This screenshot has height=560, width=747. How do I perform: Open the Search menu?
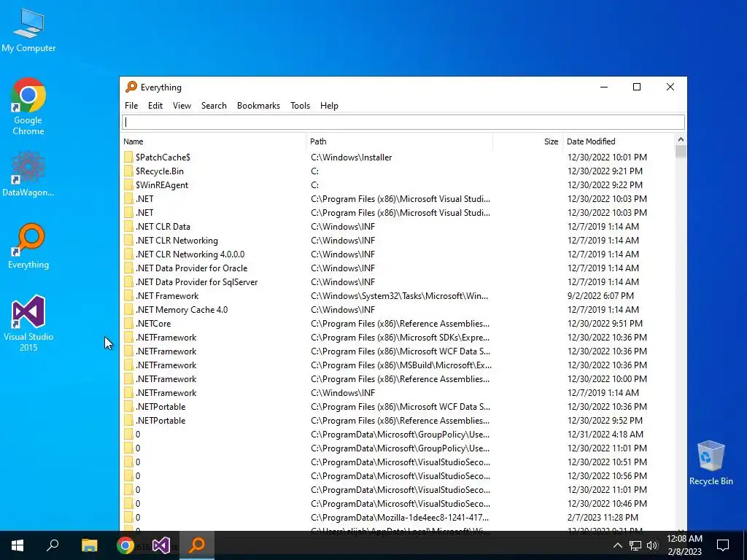(214, 106)
